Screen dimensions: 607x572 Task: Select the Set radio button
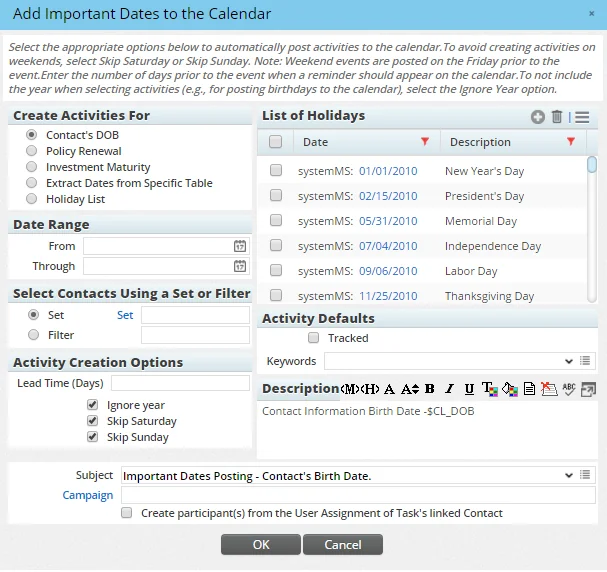click(33, 315)
